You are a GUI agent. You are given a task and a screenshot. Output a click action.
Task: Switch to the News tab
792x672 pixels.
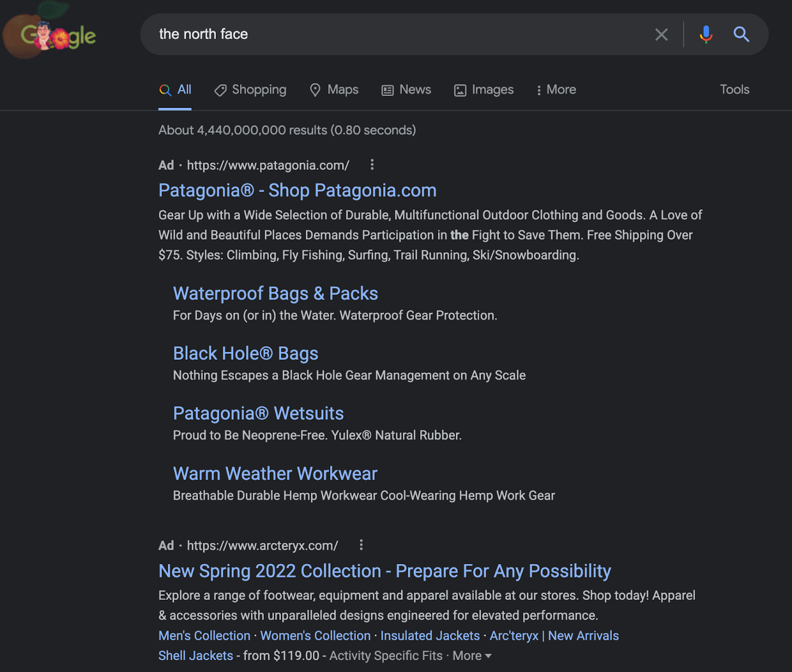pos(406,90)
